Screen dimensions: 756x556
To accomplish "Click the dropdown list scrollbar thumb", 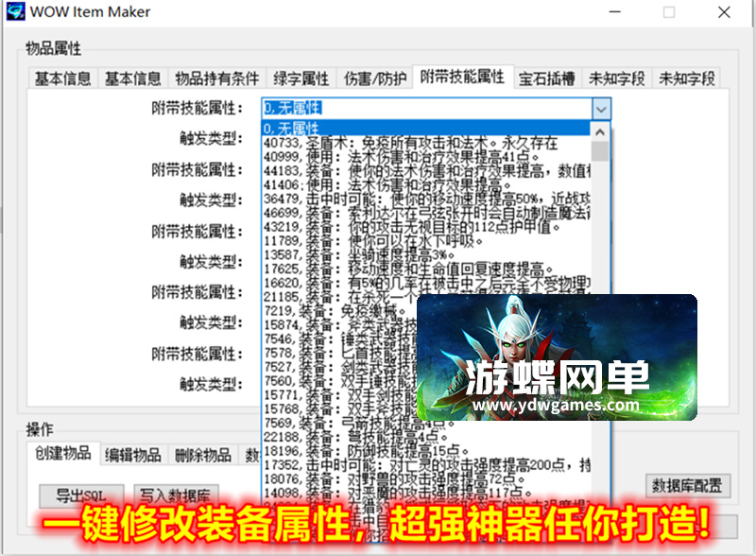I will point(600,151).
